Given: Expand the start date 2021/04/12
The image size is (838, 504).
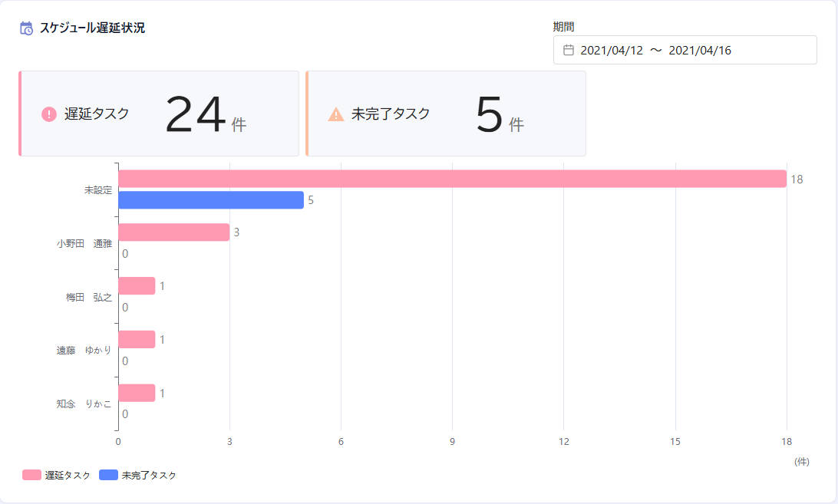Looking at the screenshot, I should point(612,49).
